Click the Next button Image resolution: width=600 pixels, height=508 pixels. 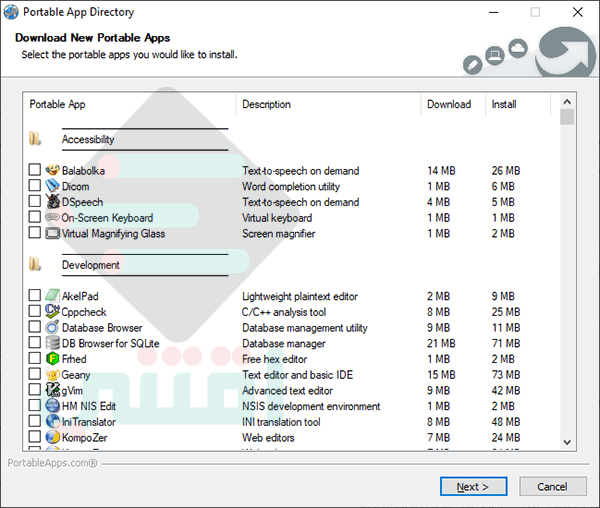(x=473, y=486)
